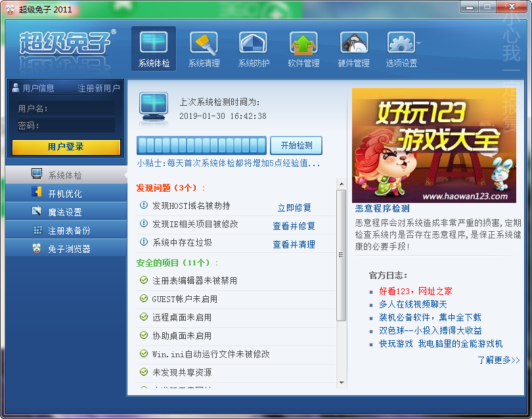Screen dimensions: 532x419
Task: Click green check icon beside 注册表编辑器未被禁用
Action: coord(144,280)
